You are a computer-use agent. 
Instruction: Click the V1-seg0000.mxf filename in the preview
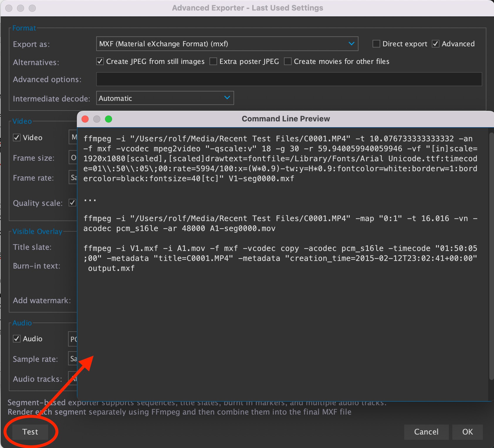(x=261, y=179)
